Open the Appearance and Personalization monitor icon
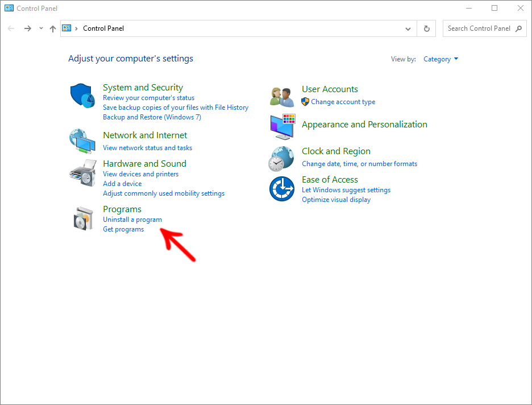The image size is (532, 405). (282, 127)
